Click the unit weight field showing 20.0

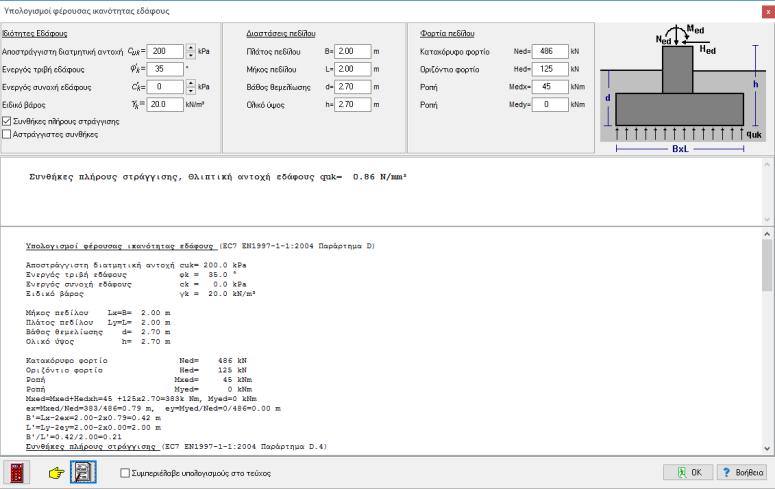(x=165, y=105)
